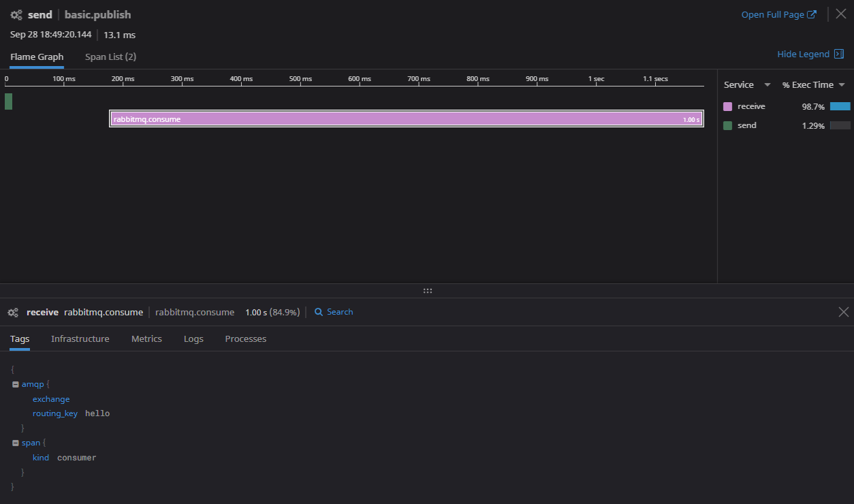Open the Processes tab
Viewport: 854px width, 504px height.
tap(245, 338)
